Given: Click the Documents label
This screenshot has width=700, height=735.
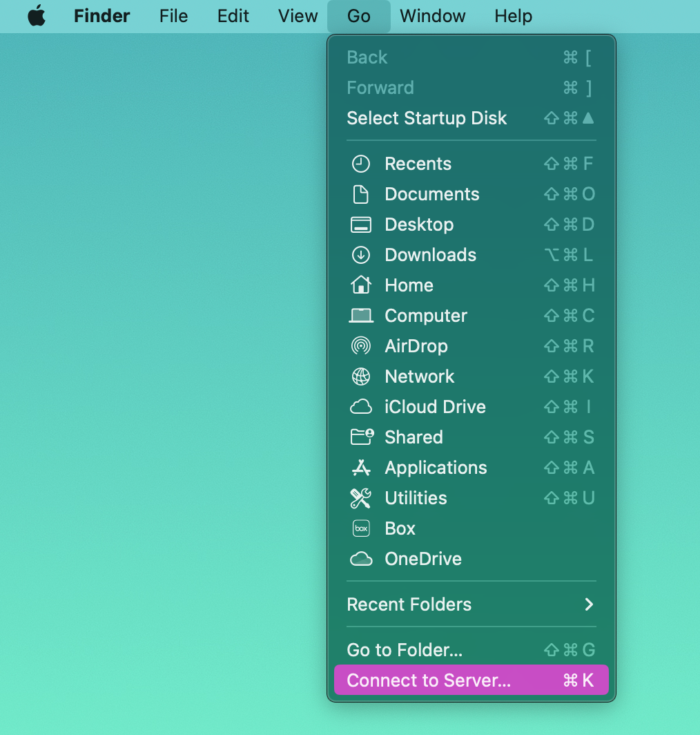Looking at the screenshot, I should tap(432, 195).
